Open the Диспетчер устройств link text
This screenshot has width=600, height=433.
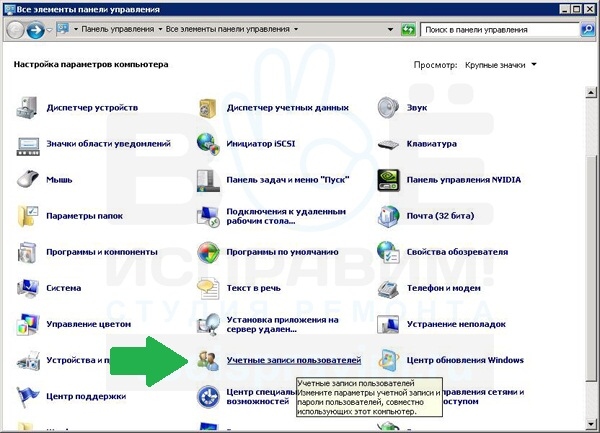[92, 108]
